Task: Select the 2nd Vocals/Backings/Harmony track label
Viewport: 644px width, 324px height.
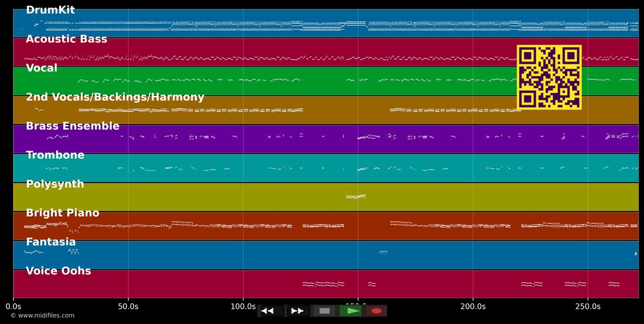Action: tap(115, 97)
